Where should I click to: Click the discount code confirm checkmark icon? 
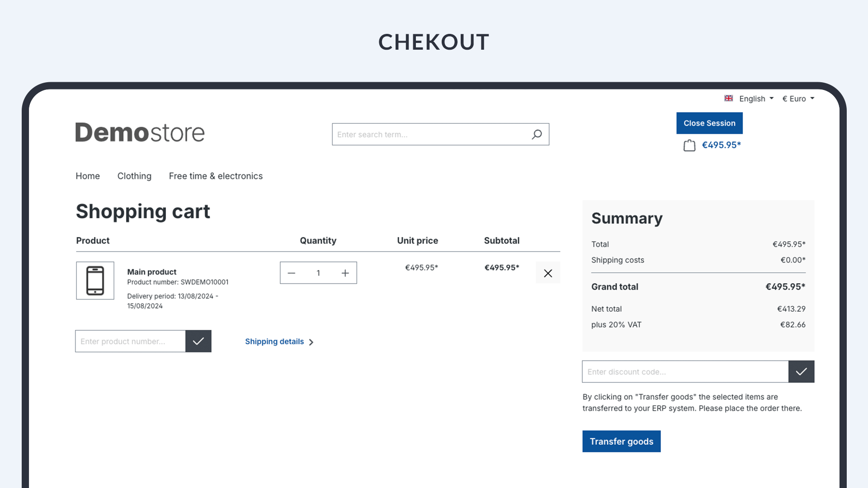coord(801,371)
